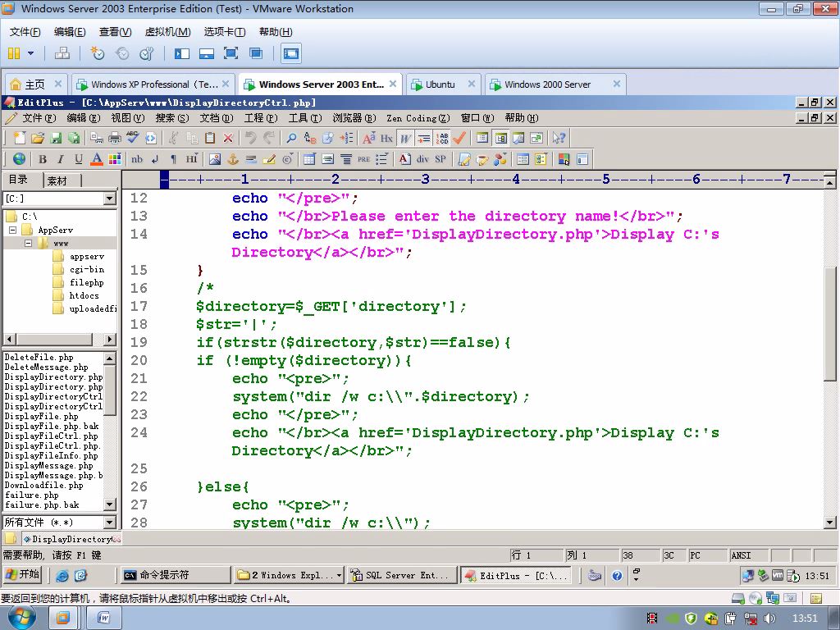Toggle VMware thumbnail bar icon
Screen dimensions: 840x630
[x=206, y=53]
